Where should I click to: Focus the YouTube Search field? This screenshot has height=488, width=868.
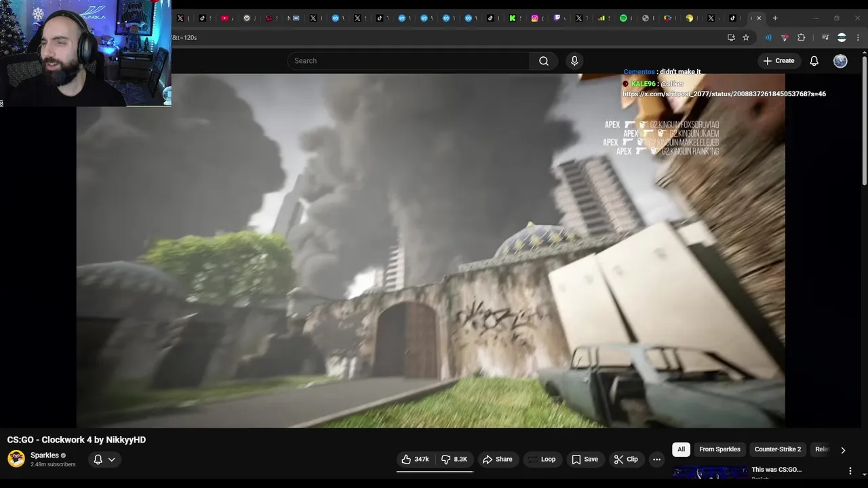point(408,61)
